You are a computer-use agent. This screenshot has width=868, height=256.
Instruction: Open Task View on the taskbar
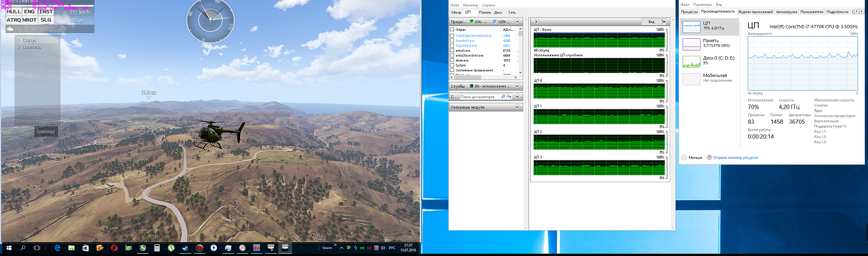click(x=37, y=248)
